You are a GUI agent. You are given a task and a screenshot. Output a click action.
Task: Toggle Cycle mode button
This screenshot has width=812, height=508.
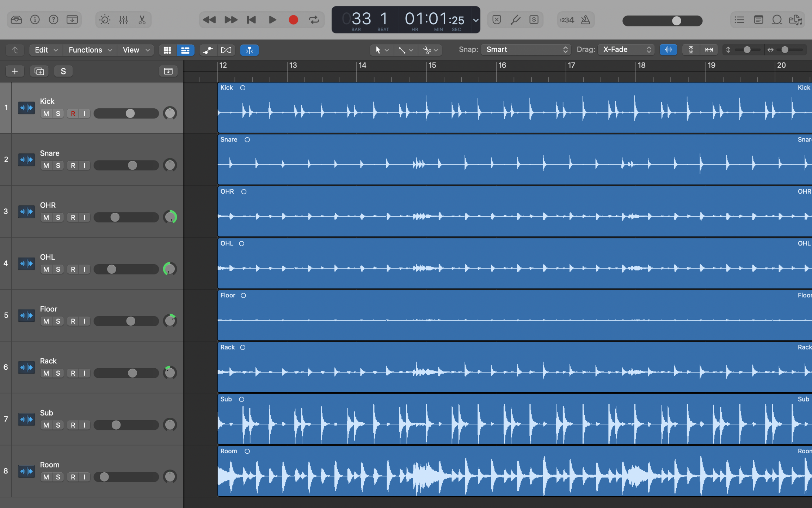pos(314,20)
